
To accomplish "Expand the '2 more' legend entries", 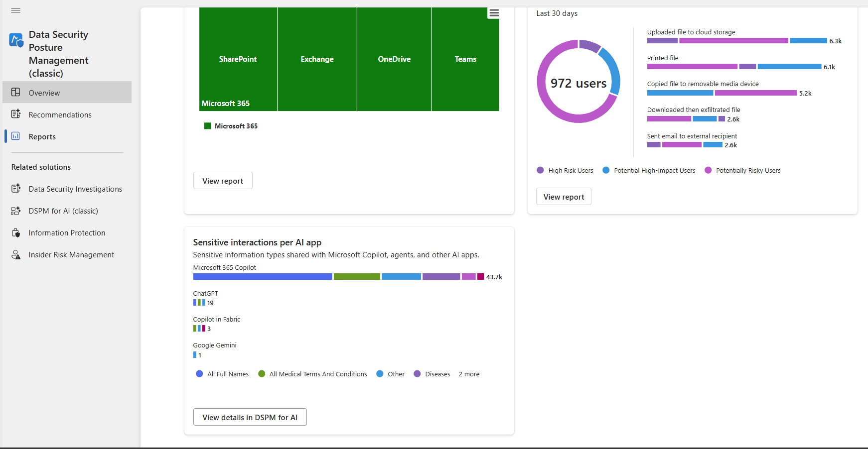I will click(469, 374).
